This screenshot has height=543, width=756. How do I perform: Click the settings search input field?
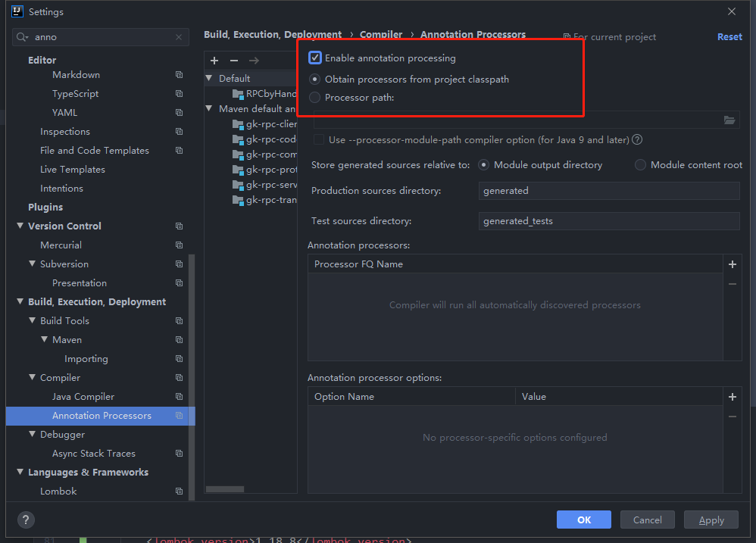100,37
